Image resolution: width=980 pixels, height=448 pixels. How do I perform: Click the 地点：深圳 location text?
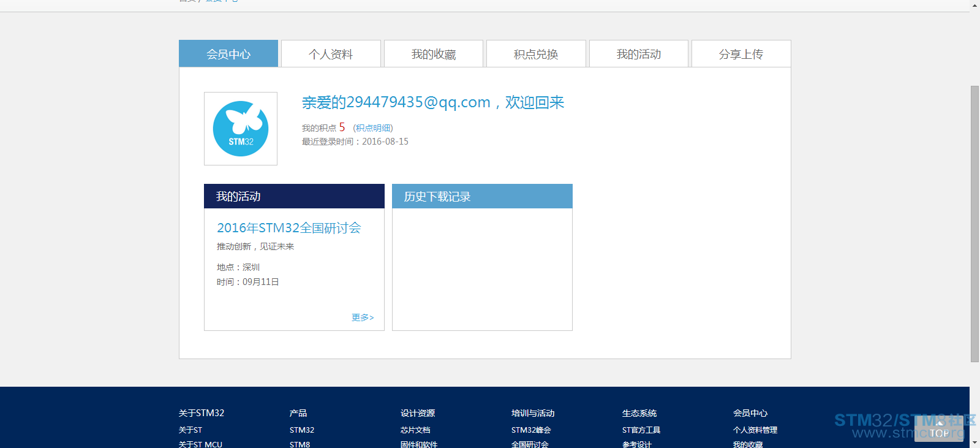point(238,267)
